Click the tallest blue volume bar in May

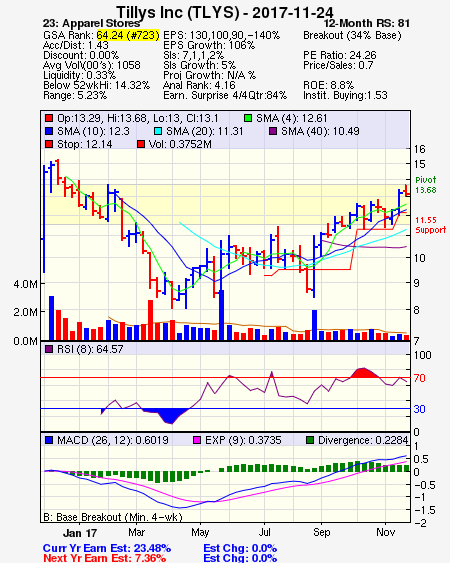[221, 315]
